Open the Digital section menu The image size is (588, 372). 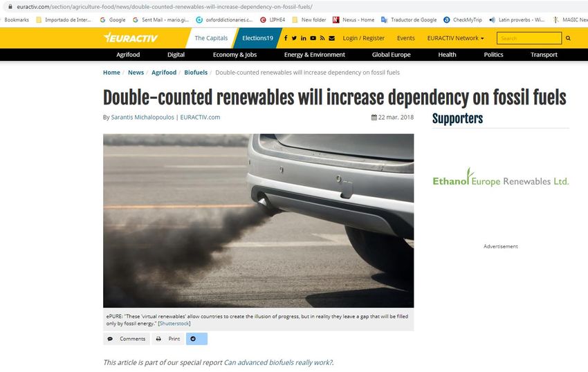176,55
